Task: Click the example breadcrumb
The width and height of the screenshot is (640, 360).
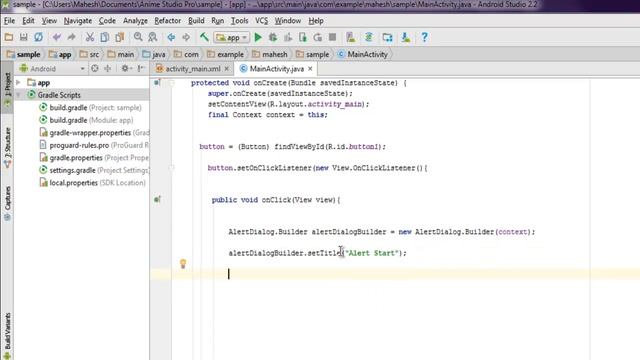Action: 225,54
